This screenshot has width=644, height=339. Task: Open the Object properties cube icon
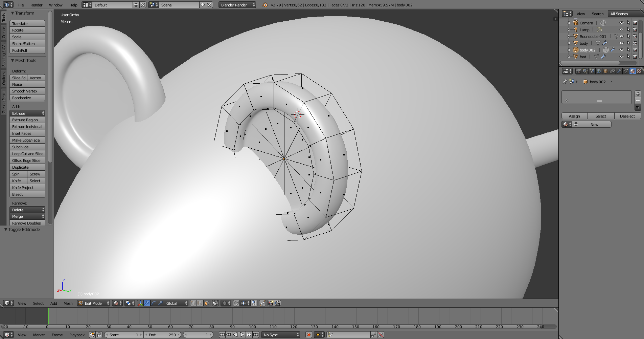(605, 71)
